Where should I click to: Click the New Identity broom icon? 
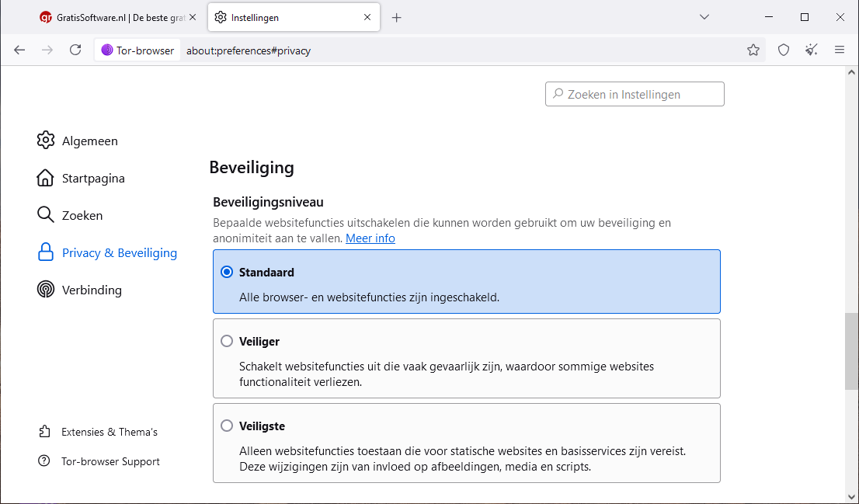(x=812, y=50)
